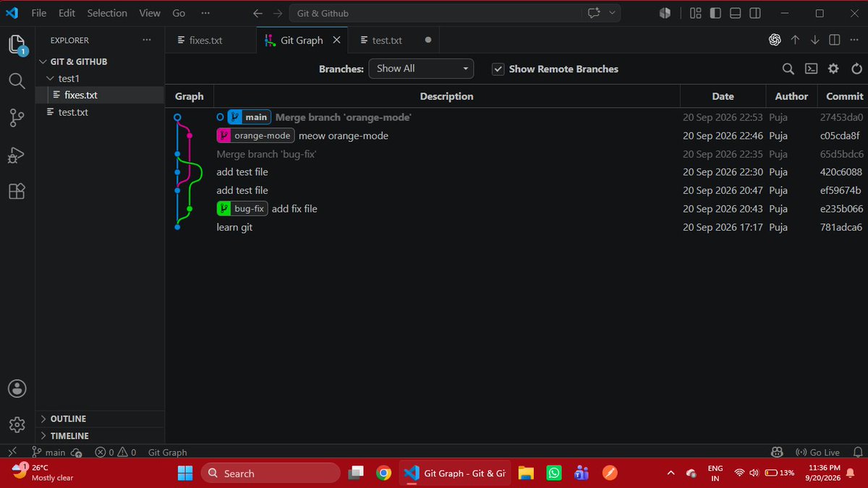The height and width of the screenshot is (488, 868).
Task: Toggle the secondary side bar
Action: 754,13
